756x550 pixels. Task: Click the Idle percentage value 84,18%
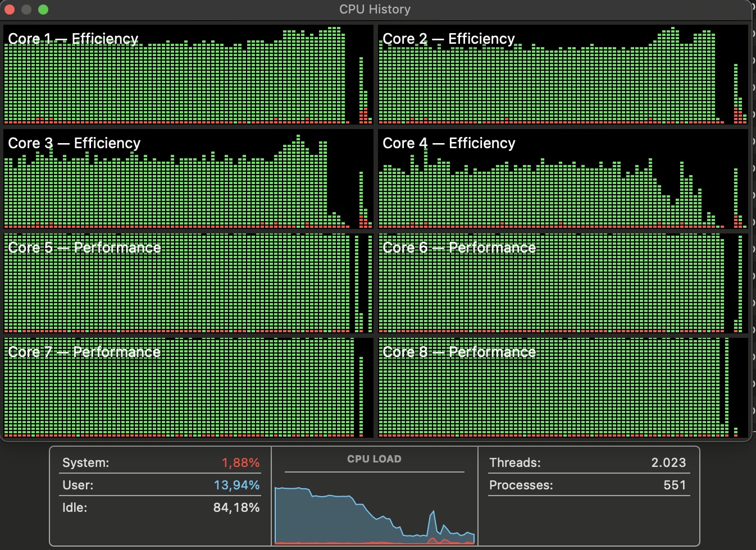[x=236, y=508]
